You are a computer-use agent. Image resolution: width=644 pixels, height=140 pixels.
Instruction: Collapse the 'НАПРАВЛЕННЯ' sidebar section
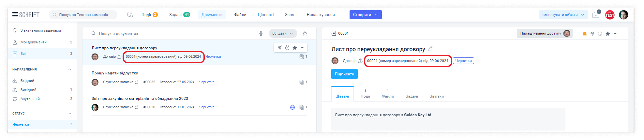coord(69,70)
